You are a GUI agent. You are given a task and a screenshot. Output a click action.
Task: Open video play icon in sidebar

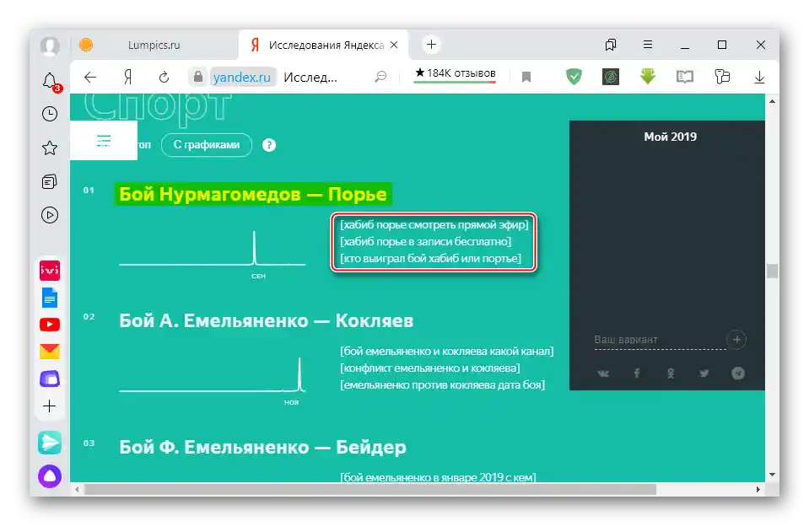[x=50, y=215]
